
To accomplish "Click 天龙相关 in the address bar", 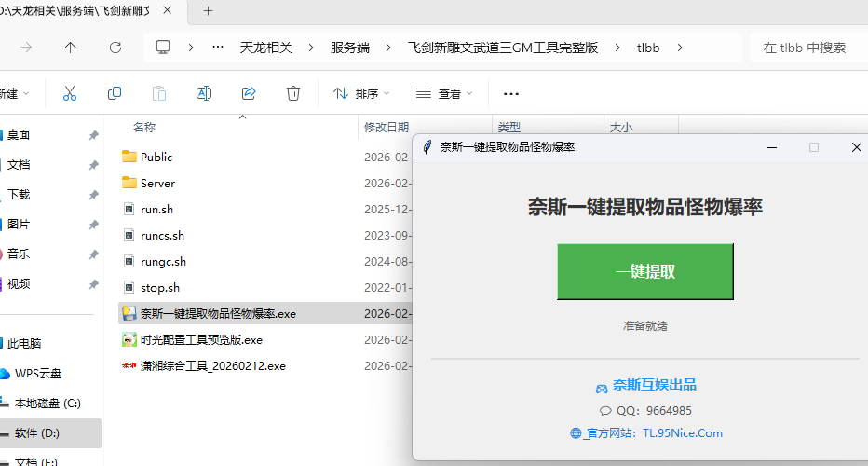I will (265, 48).
